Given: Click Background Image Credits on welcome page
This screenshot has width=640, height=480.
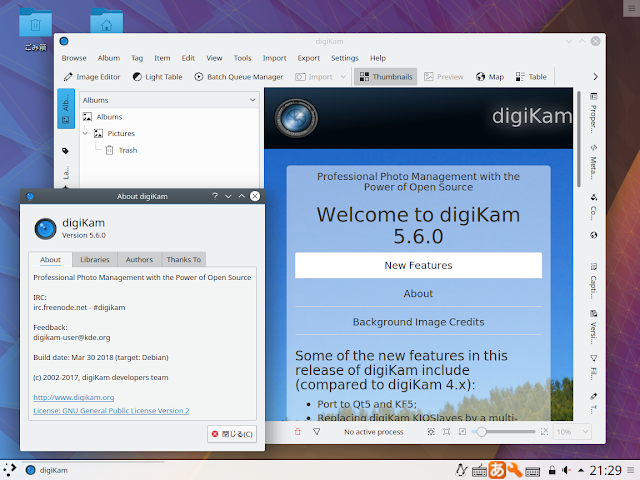Looking at the screenshot, I should coord(418,322).
